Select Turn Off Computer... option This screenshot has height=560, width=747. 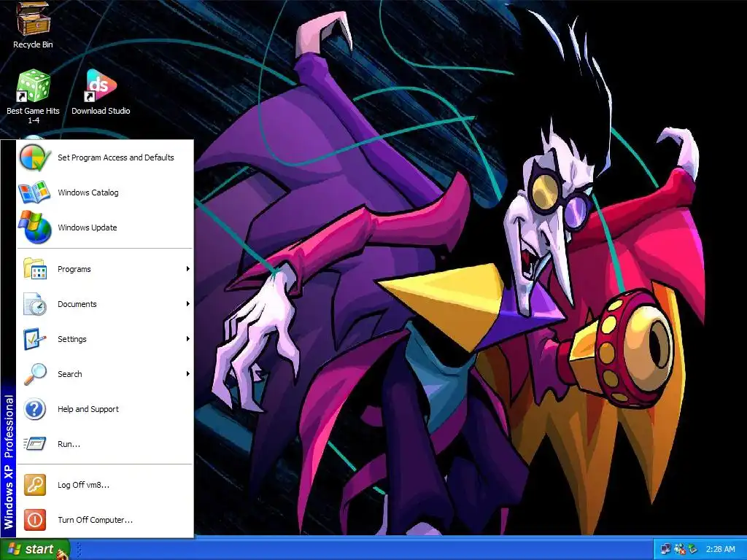(x=105, y=520)
